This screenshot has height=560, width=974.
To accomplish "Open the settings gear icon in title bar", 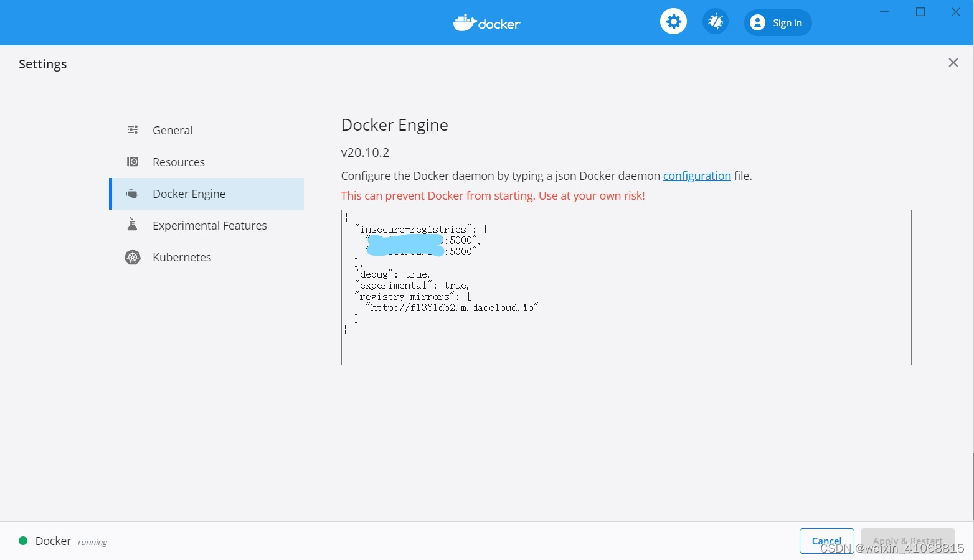I will pos(673,21).
